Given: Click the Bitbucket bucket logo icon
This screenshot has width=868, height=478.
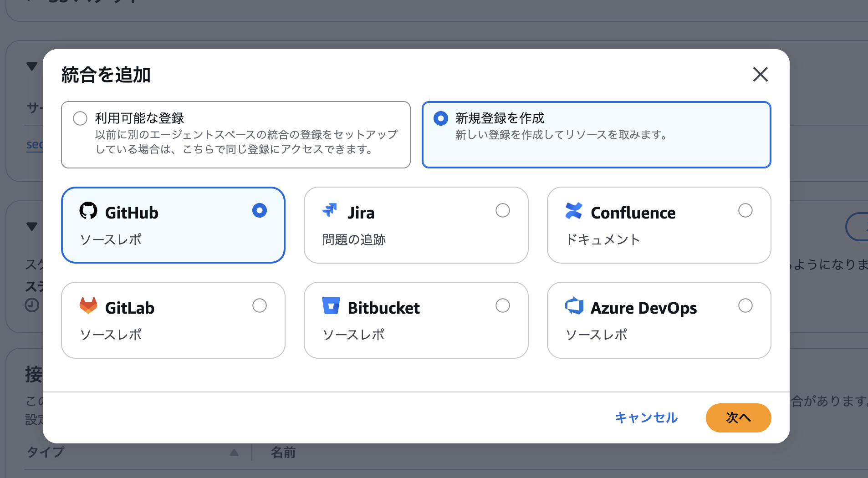Looking at the screenshot, I should (x=331, y=306).
